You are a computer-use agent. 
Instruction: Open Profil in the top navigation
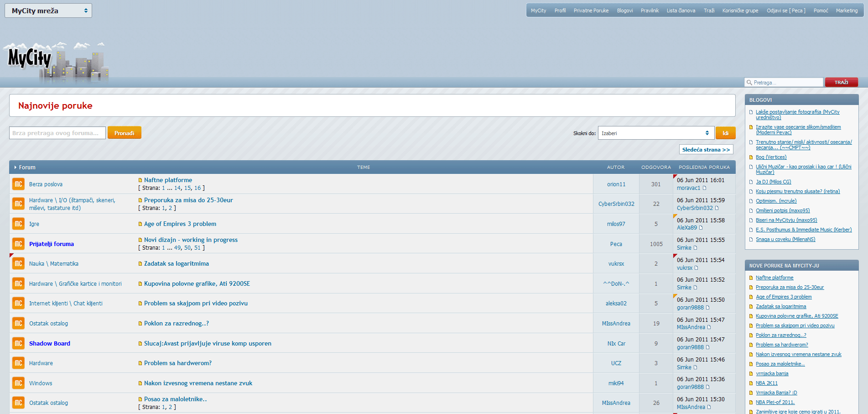560,10
